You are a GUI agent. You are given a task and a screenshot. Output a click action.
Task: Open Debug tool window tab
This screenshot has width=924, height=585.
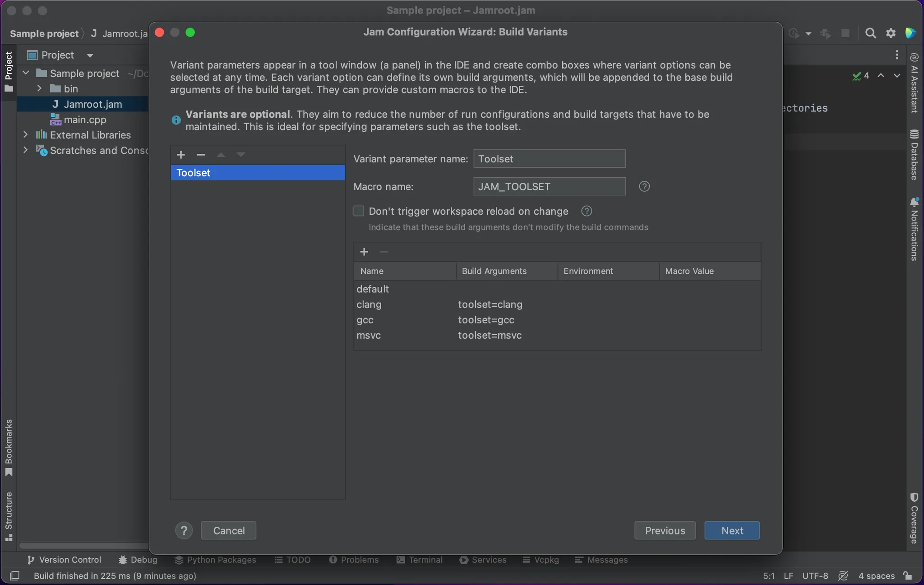pos(138,560)
